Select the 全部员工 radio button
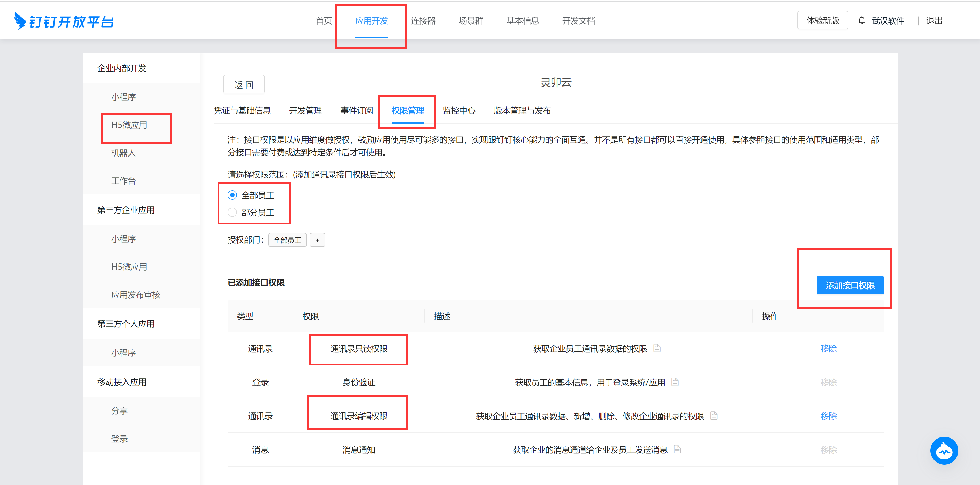The width and height of the screenshot is (980, 485). click(232, 195)
